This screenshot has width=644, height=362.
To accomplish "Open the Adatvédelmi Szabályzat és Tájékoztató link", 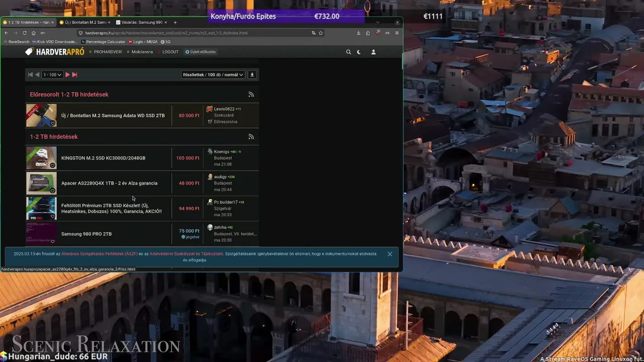I will click(x=186, y=254).
